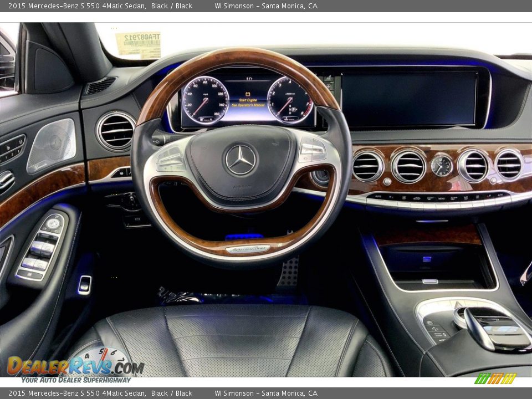Viewport: 532px width, 399px height.
Task: Click the Start Engine message in cluster
Action: (x=248, y=100)
